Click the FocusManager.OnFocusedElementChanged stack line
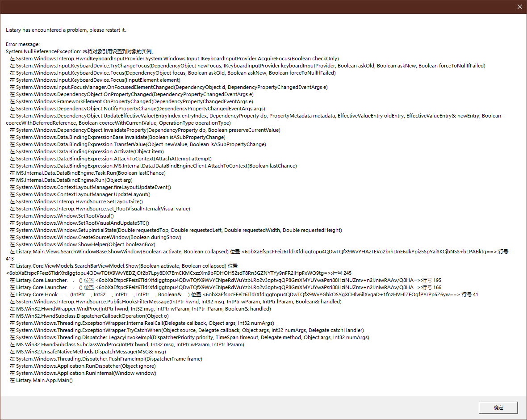The height and width of the screenshot is (420, 527). point(168,87)
